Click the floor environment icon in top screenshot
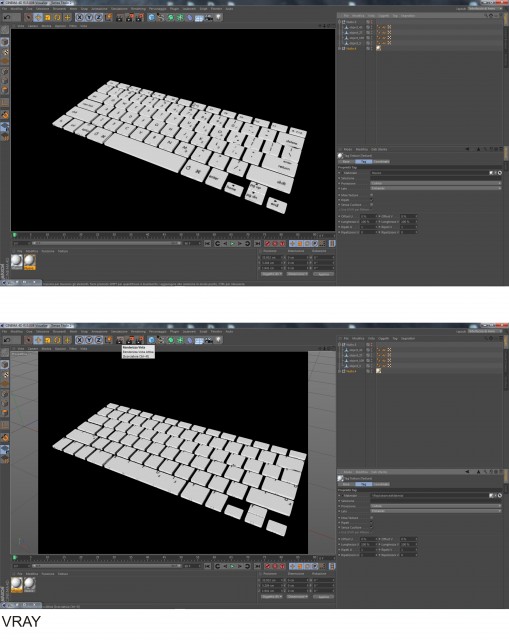 pyautogui.click(x=198, y=17)
